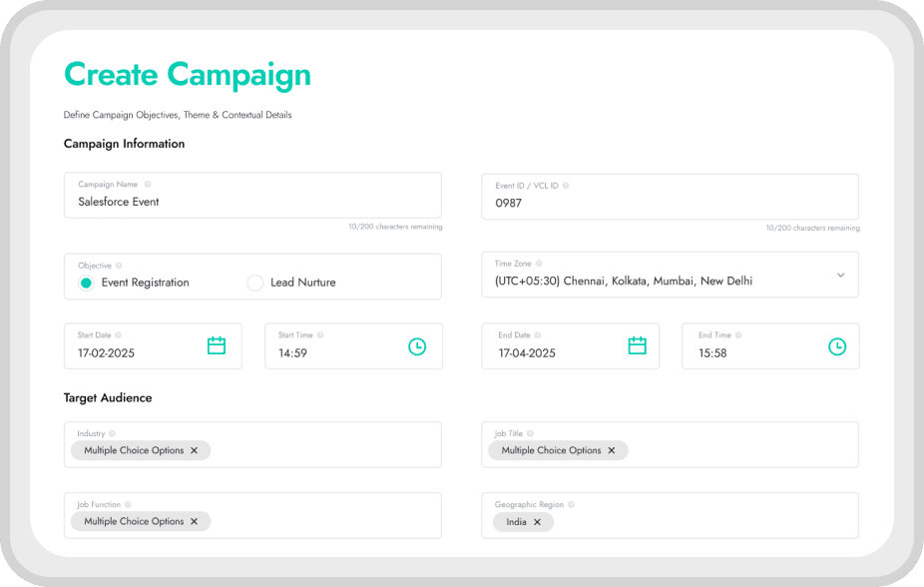
Task: Click the End Time clock icon
Action: click(837, 346)
